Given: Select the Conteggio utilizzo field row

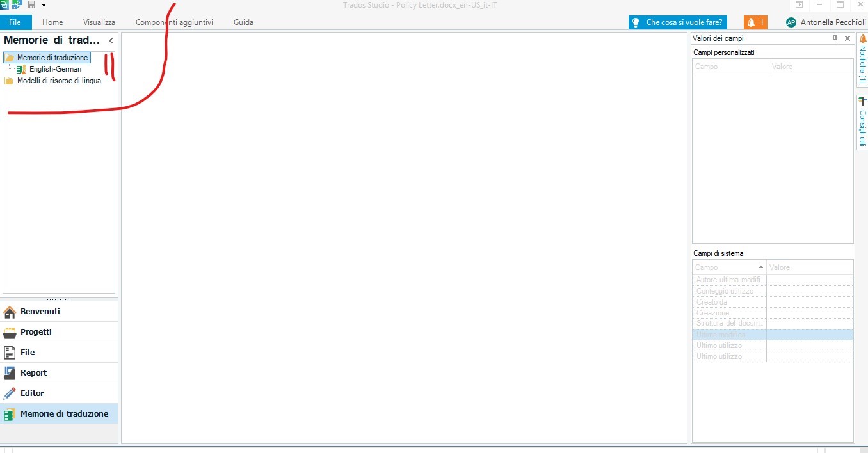Looking at the screenshot, I should tap(773, 291).
